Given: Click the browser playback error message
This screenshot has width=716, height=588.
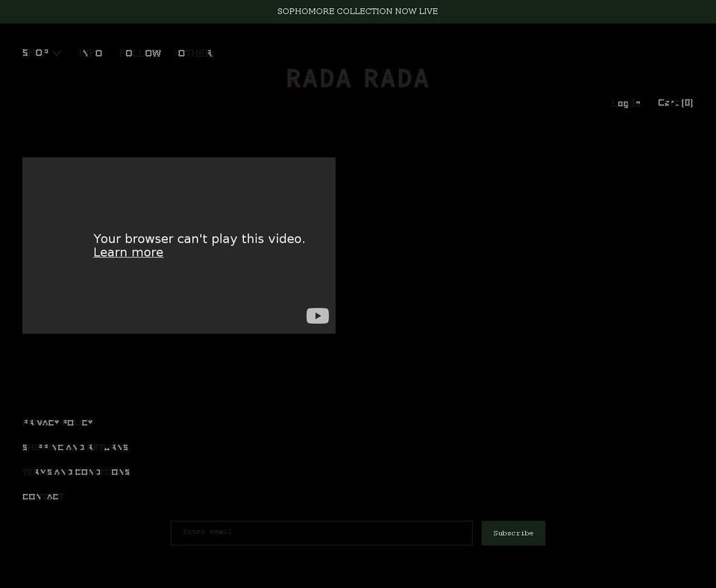Looking at the screenshot, I should coord(199,239).
